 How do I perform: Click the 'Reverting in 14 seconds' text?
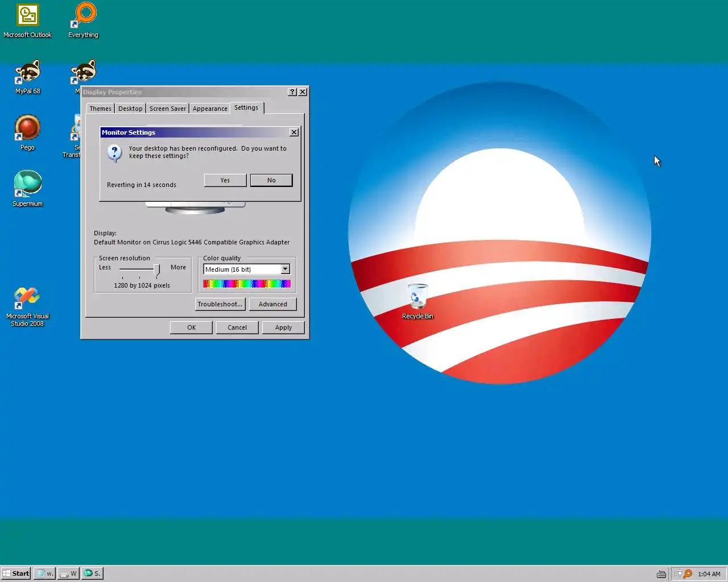tap(142, 185)
